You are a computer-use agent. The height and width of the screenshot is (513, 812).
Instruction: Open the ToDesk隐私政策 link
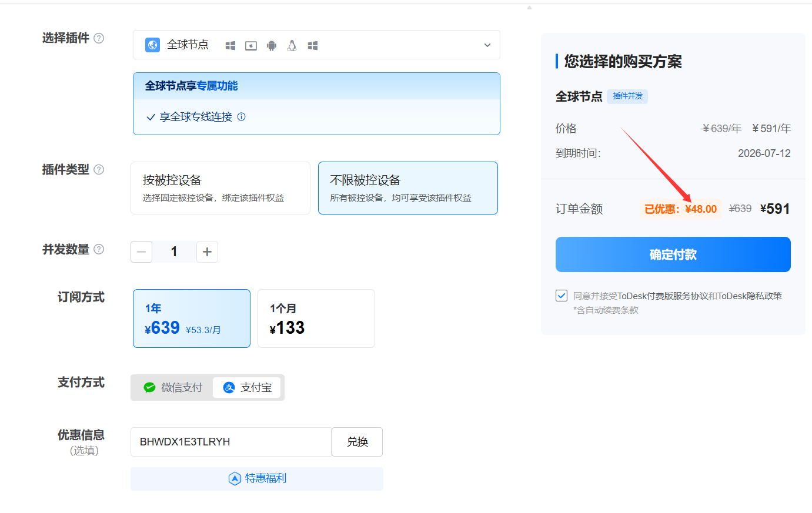click(750, 296)
